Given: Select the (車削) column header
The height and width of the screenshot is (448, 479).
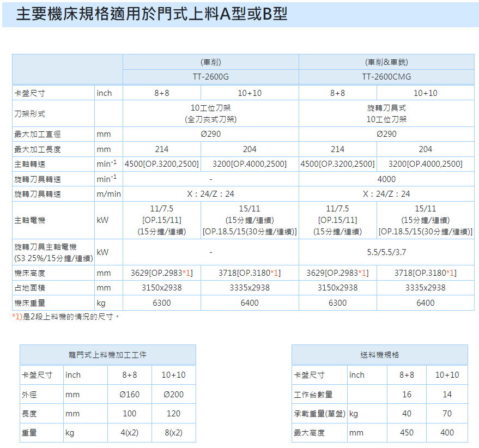Looking at the screenshot, I should tap(211, 62).
